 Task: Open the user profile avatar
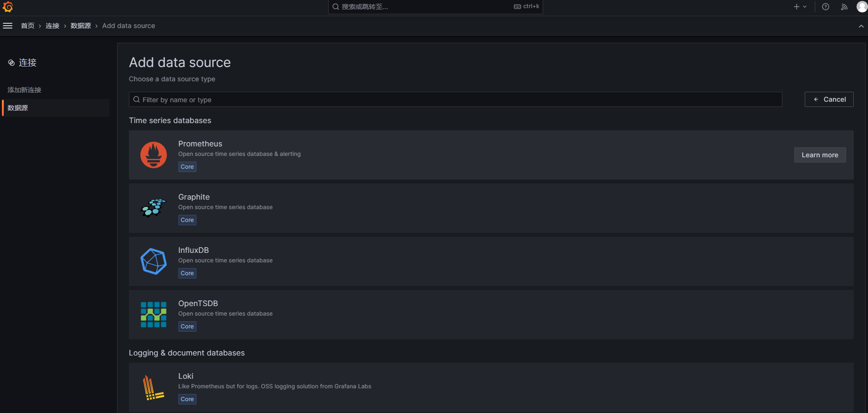tap(862, 7)
